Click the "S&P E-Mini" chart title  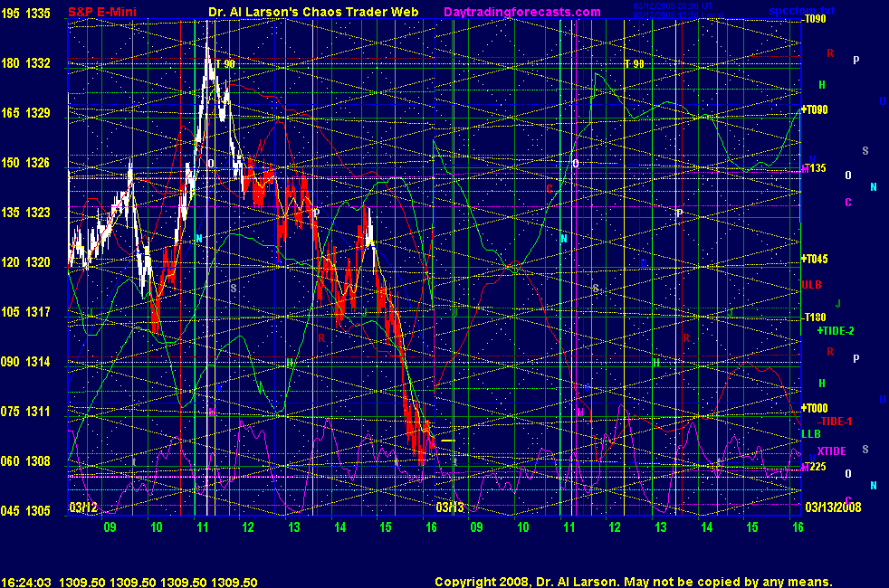click(102, 12)
